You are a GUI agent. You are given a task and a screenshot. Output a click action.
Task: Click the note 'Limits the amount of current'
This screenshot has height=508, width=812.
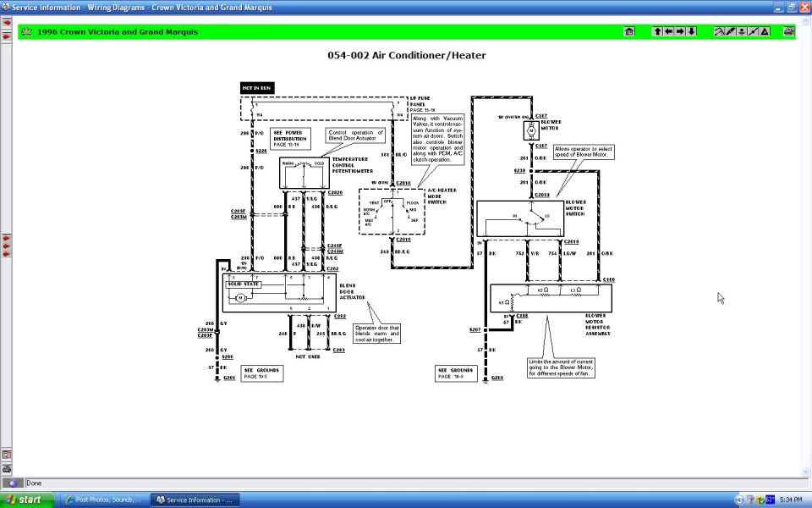561,367
